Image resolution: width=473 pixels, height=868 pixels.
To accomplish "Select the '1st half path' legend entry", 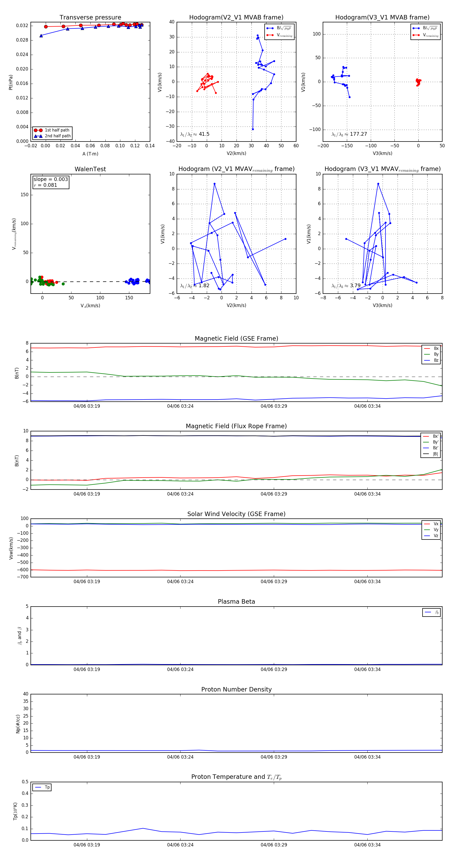I will pos(52,130).
